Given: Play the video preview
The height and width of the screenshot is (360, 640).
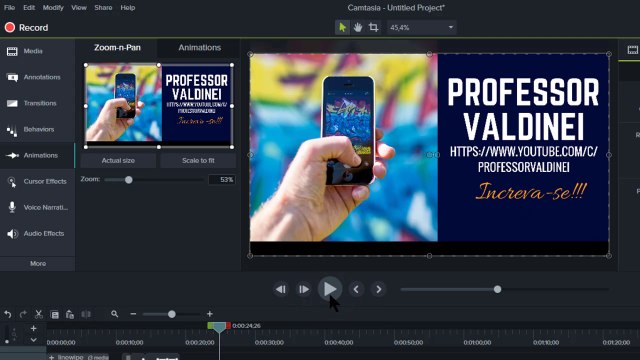Looking at the screenshot, I should point(330,289).
